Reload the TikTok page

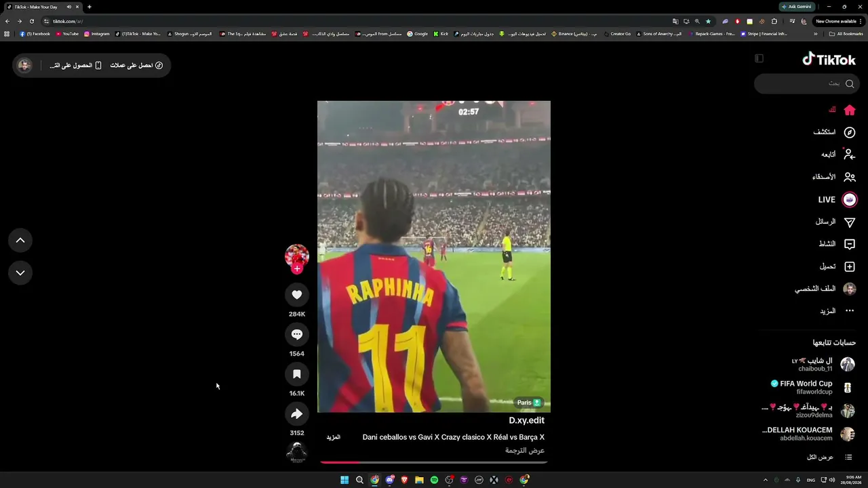pyautogui.click(x=31, y=21)
